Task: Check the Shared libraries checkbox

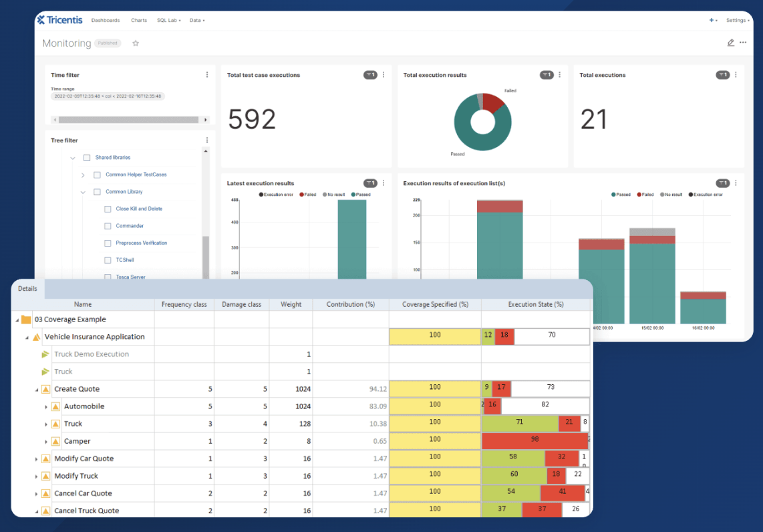Action: point(87,158)
